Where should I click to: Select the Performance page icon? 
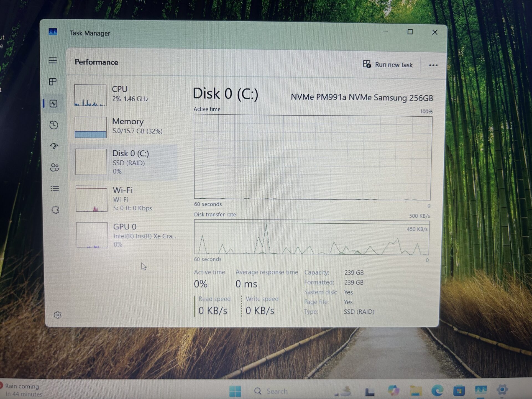(x=53, y=104)
